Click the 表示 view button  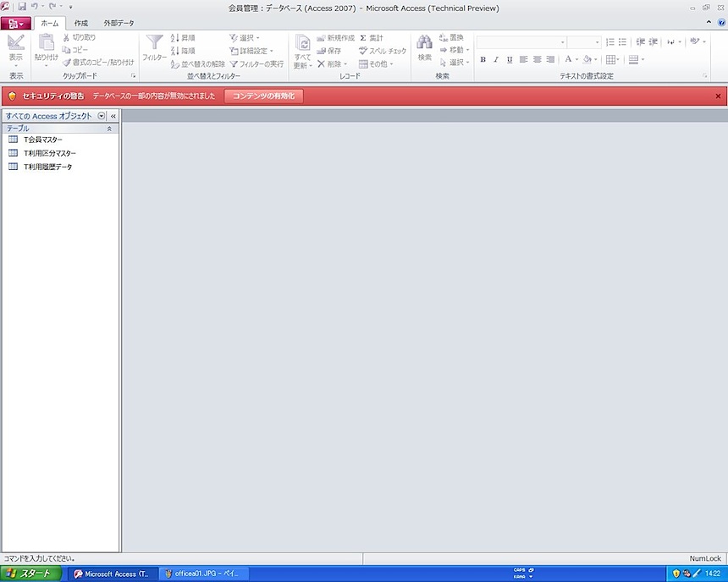(16, 51)
